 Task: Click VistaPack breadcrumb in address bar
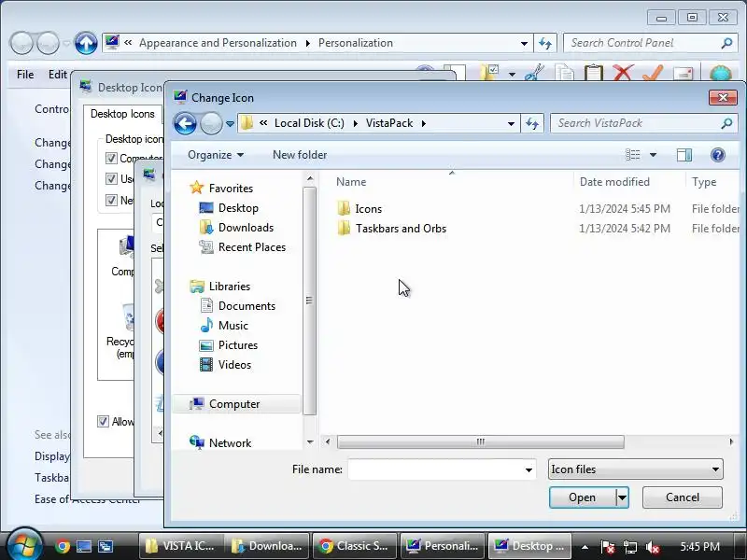click(x=389, y=123)
